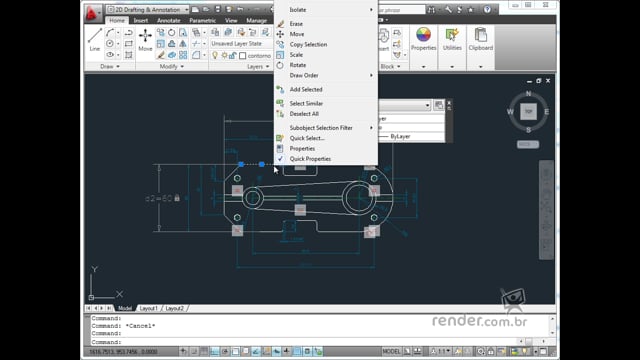Select the Line drawing tool

[95, 39]
